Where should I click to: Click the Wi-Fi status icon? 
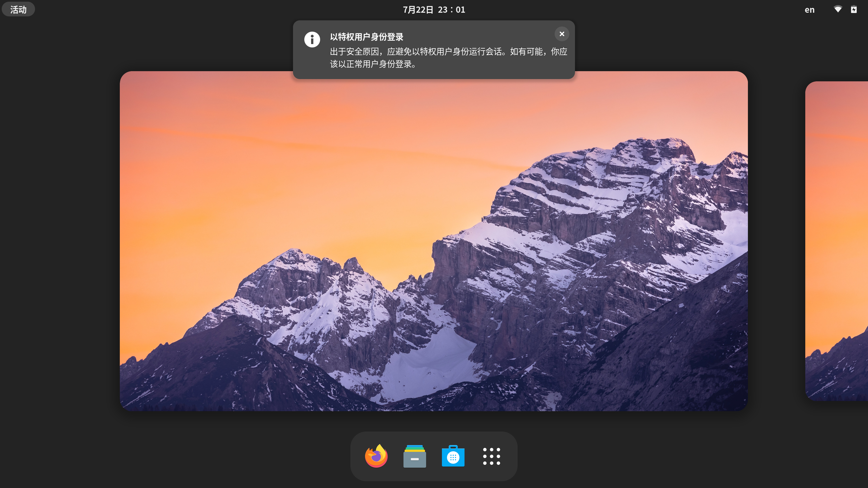click(x=838, y=9)
